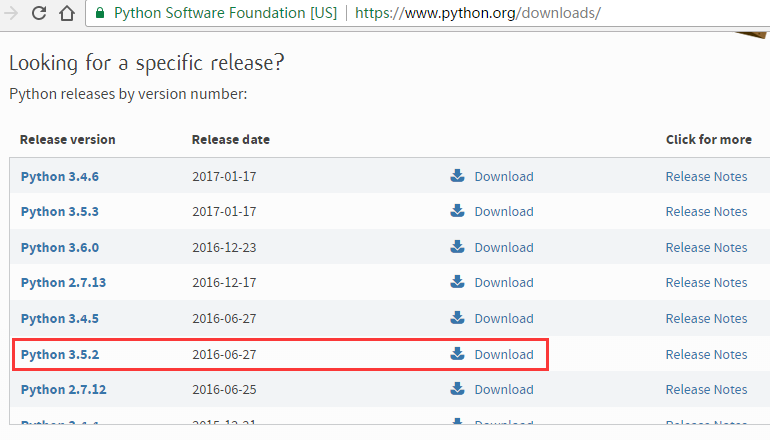Click Download text for Python 3.5.3
The image size is (770, 440).
tap(504, 212)
